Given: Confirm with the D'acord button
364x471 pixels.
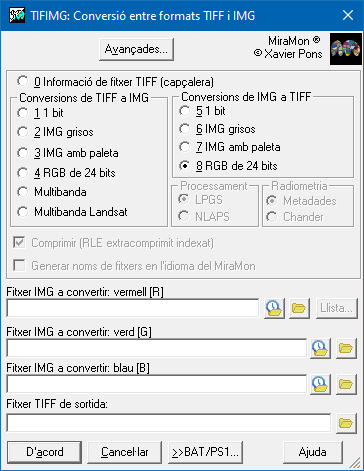Looking at the screenshot, I should point(45,452).
